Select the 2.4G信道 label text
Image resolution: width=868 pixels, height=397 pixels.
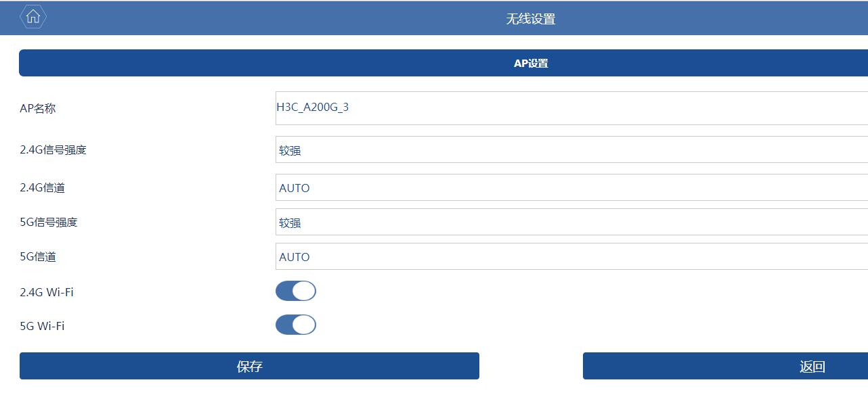[43, 187]
